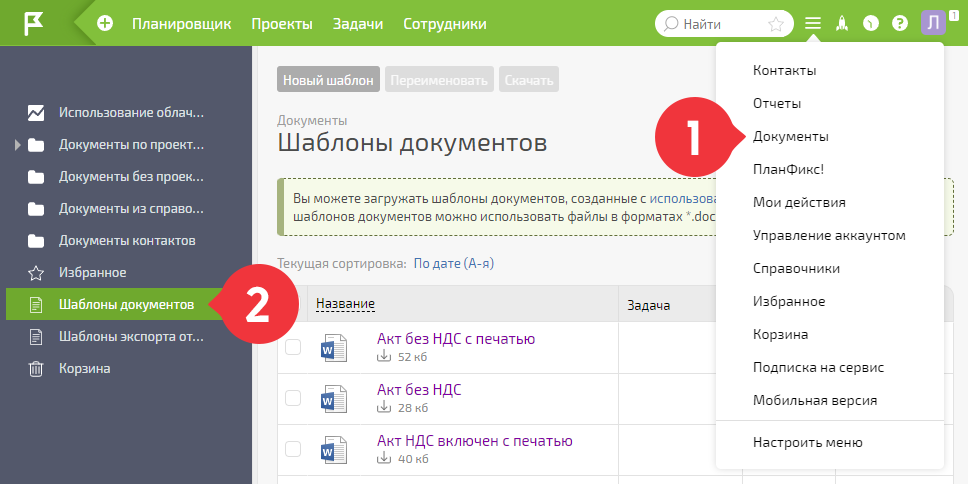Click the Найти search field

[x=724, y=24]
